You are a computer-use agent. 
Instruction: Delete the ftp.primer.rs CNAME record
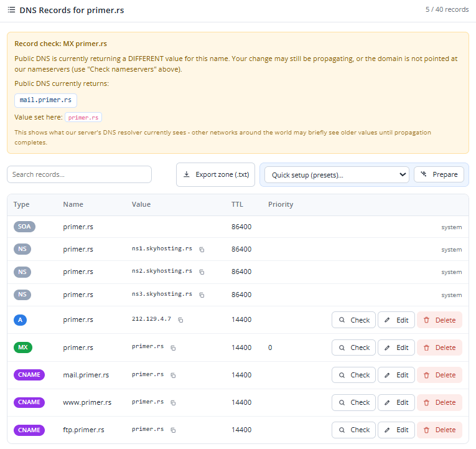click(x=439, y=430)
